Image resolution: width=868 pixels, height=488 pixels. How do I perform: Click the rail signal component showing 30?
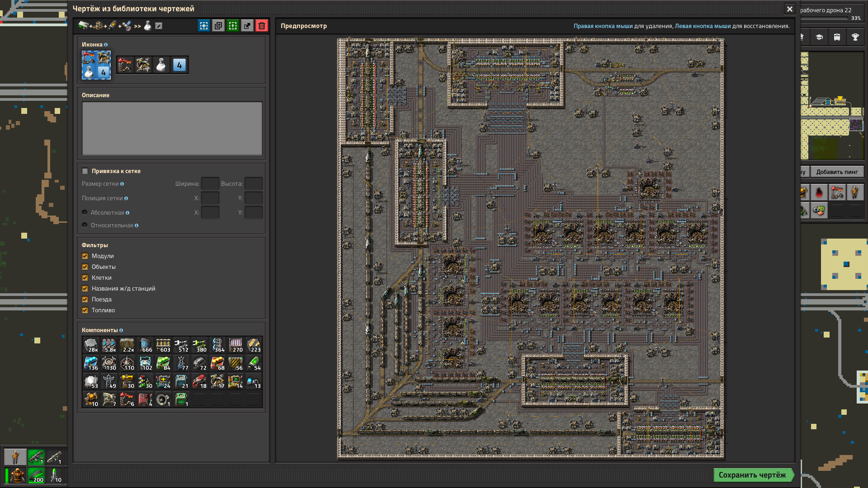(x=145, y=381)
